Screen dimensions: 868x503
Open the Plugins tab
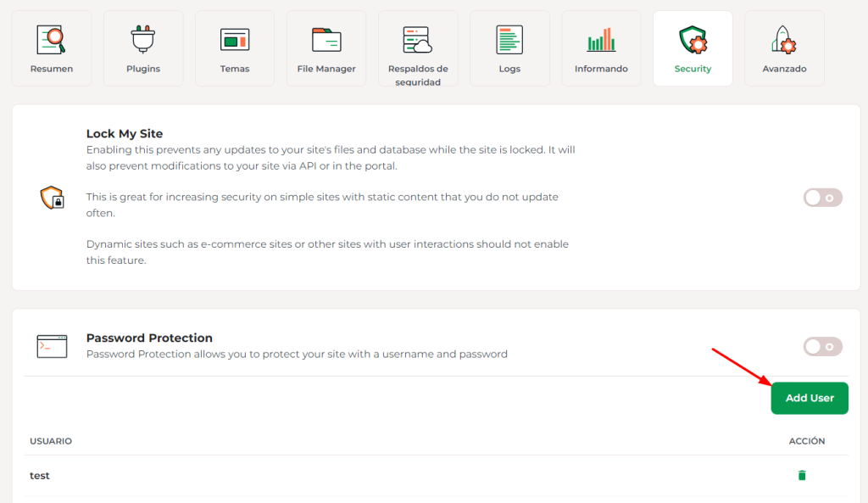143,48
